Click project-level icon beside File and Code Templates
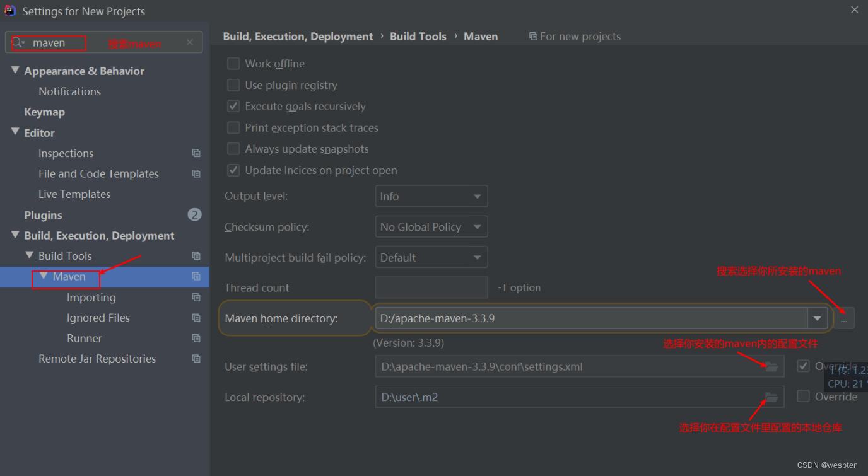This screenshot has width=868, height=476. pyautogui.click(x=196, y=173)
